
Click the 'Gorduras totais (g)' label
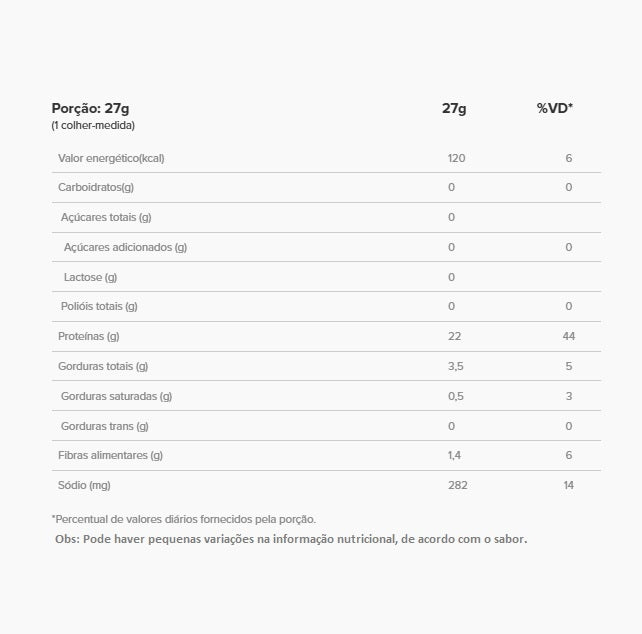click(103, 366)
